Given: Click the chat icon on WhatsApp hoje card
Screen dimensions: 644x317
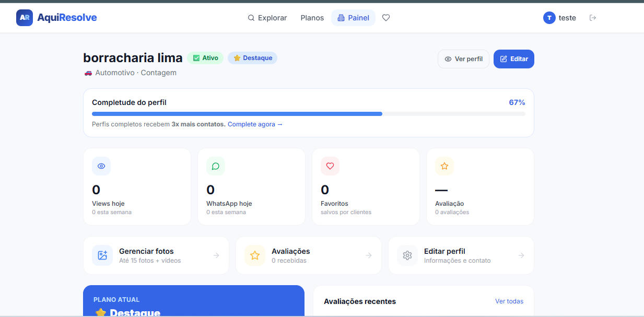Looking at the screenshot, I should coord(216,166).
